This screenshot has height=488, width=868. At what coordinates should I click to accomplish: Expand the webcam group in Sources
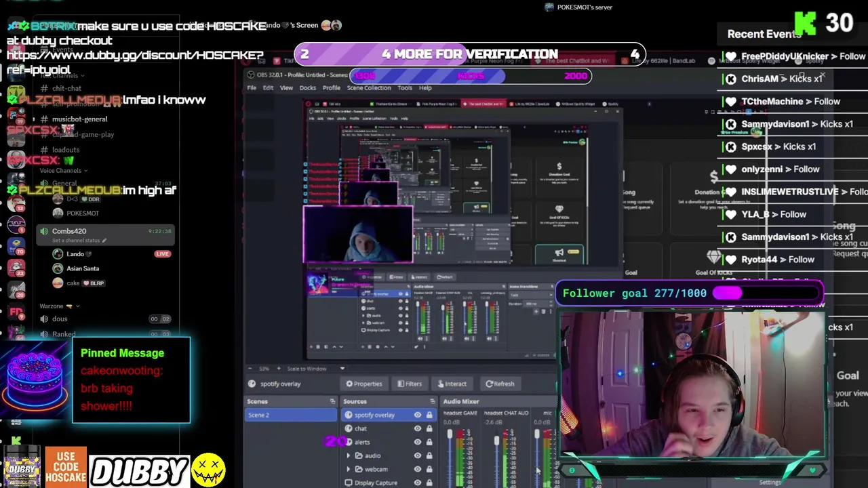pos(349,469)
